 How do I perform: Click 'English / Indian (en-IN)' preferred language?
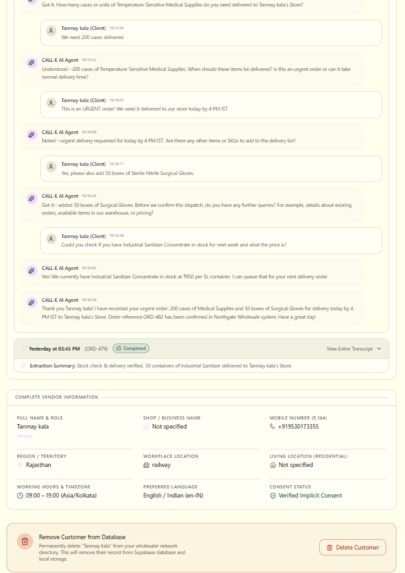click(x=173, y=496)
